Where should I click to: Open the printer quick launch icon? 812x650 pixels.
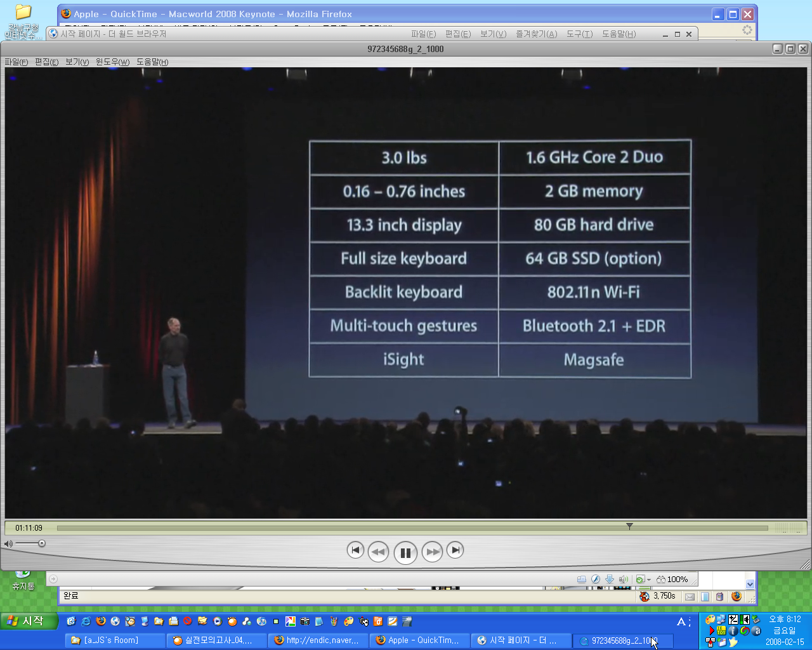(x=173, y=621)
